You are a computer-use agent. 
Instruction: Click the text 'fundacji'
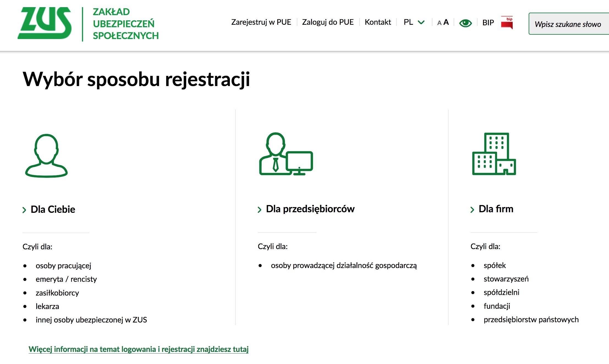(497, 306)
